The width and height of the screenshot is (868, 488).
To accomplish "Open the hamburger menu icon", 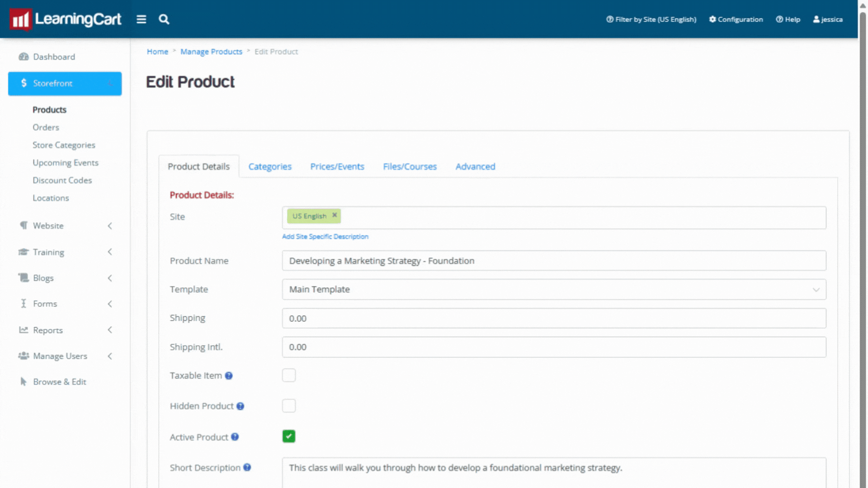I will coord(141,19).
